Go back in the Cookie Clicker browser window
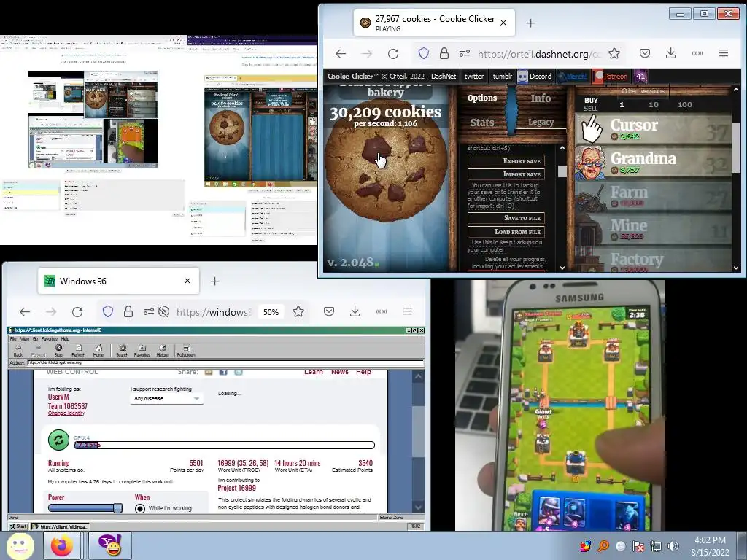Image resolution: width=747 pixels, height=560 pixels. (x=341, y=53)
